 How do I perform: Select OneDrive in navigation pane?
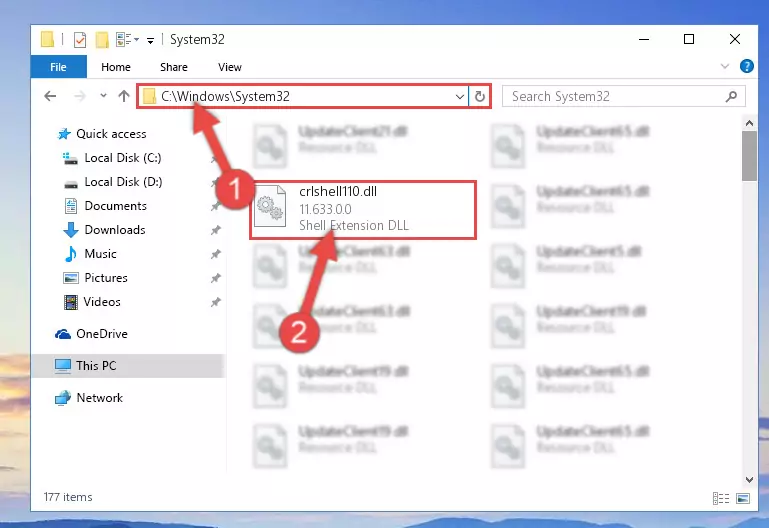point(102,334)
